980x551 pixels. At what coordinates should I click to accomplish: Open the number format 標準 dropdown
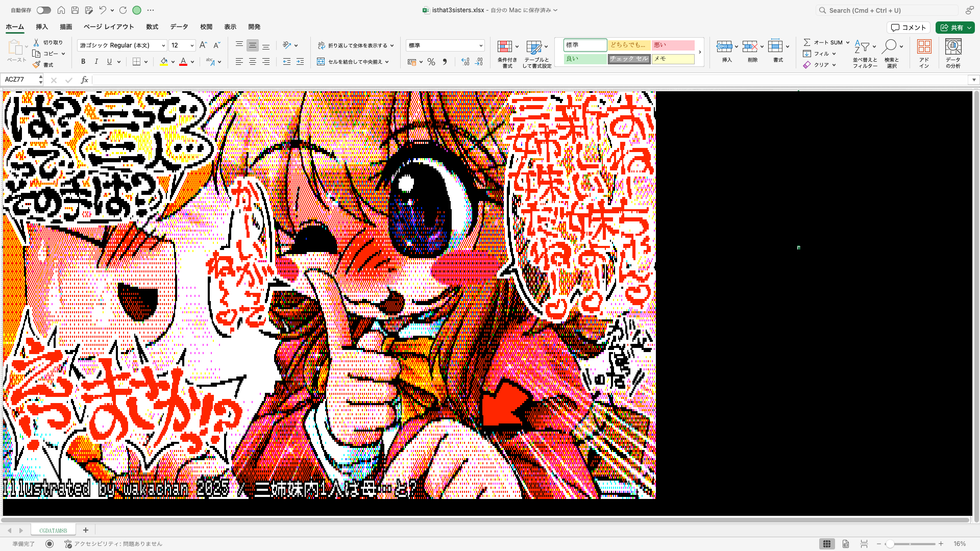tap(480, 45)
